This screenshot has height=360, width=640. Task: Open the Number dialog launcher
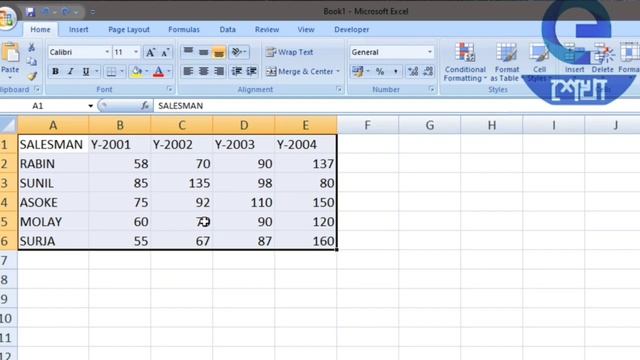pos(431,89)
